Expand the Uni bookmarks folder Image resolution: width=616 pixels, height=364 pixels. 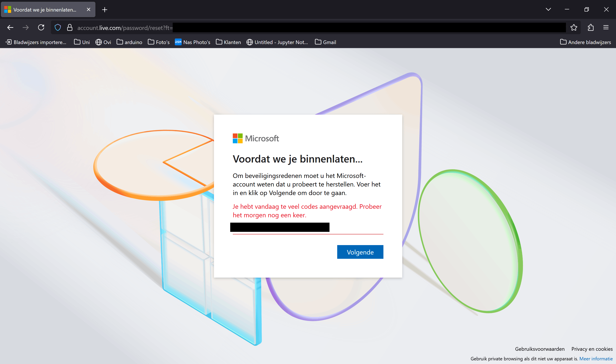click(82, 42)
